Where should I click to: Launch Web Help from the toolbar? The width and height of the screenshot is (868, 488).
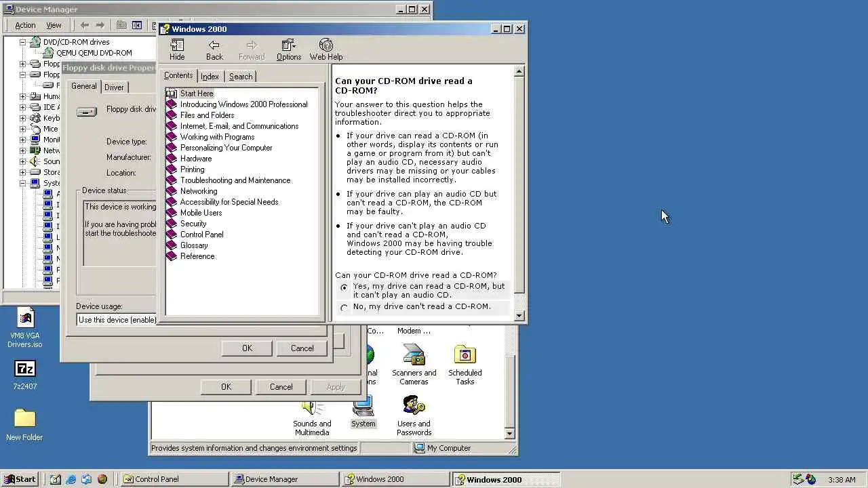(326, 49)
